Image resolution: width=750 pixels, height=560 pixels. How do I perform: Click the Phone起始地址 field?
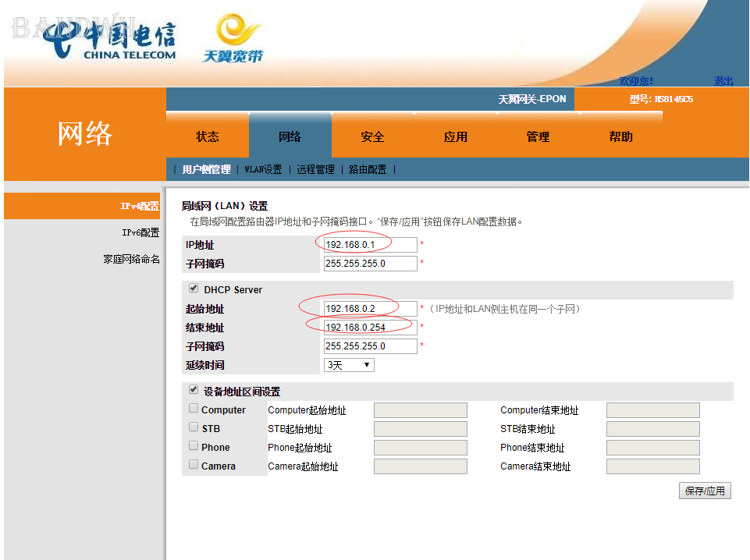pyautogui.click(x=421, y=448)
